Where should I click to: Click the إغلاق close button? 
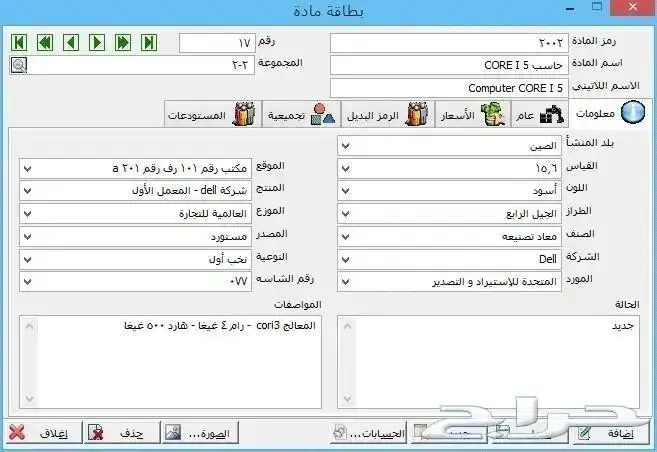coord(44,432)
